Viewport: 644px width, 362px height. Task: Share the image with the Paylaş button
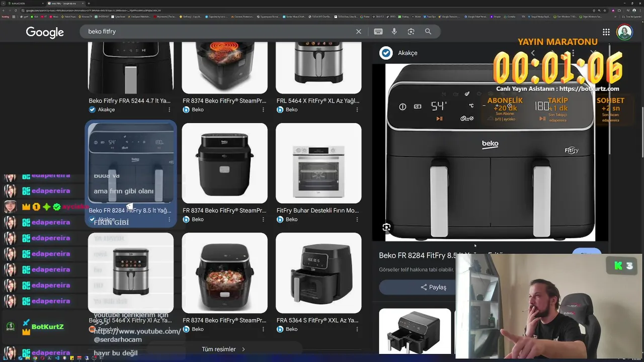[434, 287]
